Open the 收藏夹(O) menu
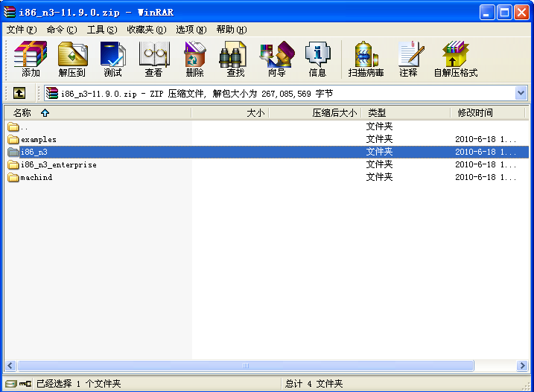The width and height of the screenshot is (534, 392). (147, 30)
